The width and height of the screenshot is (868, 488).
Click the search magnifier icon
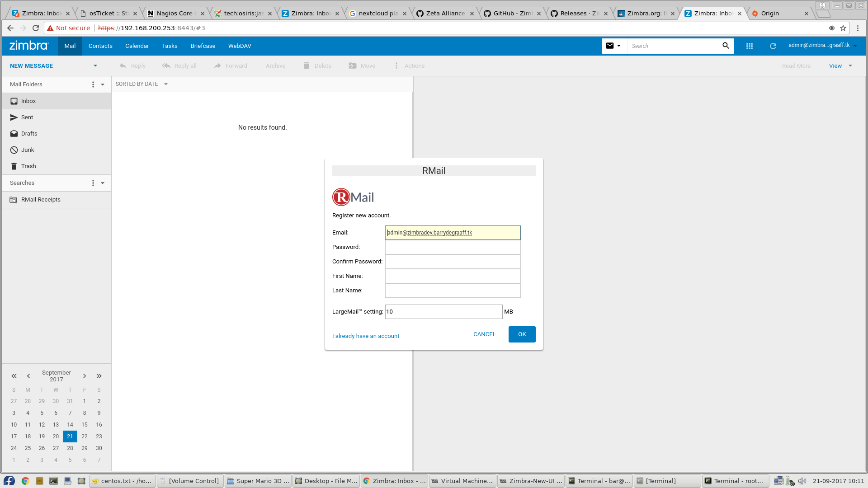coord(726,46)
